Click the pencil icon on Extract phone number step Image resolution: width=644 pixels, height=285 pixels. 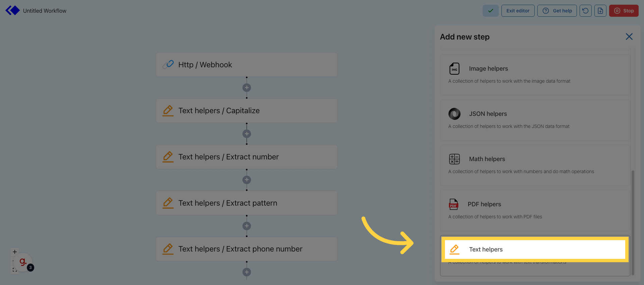coord(168,249)
